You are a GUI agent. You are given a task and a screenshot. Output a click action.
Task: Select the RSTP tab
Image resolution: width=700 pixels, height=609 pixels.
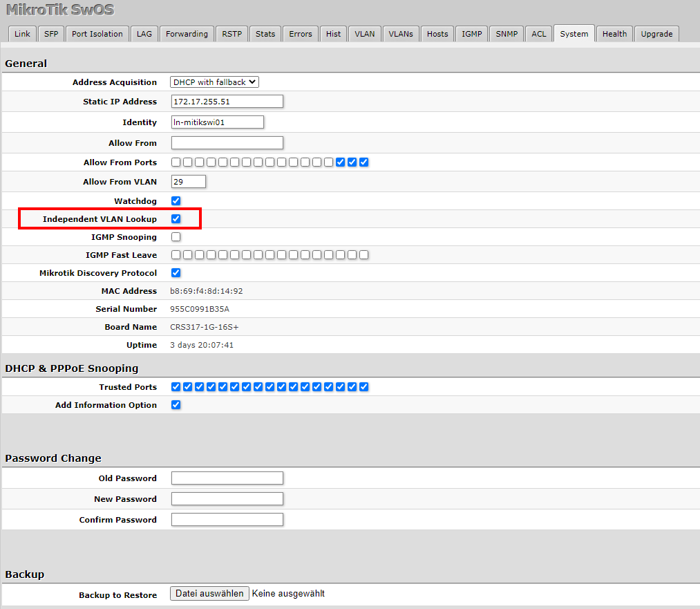232,34
